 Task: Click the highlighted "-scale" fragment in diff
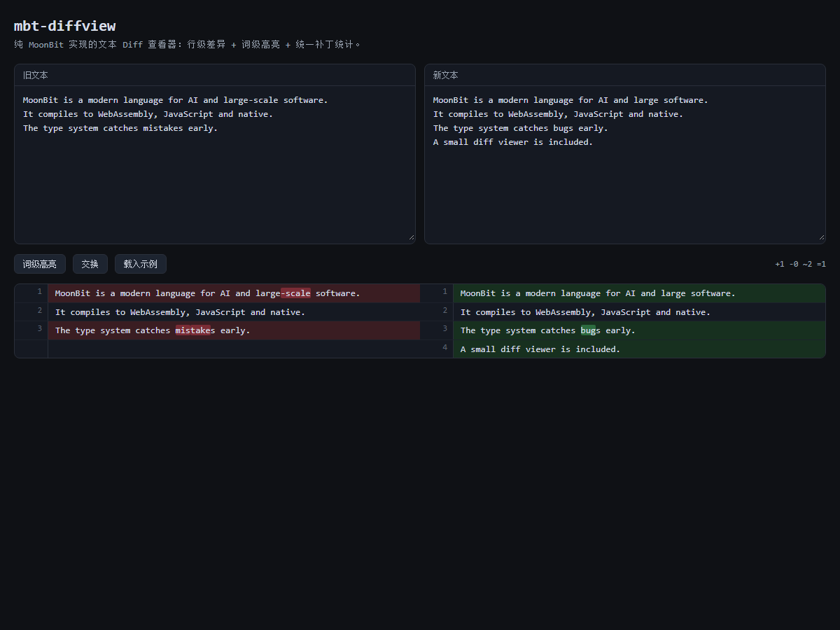tap(295, 293)
